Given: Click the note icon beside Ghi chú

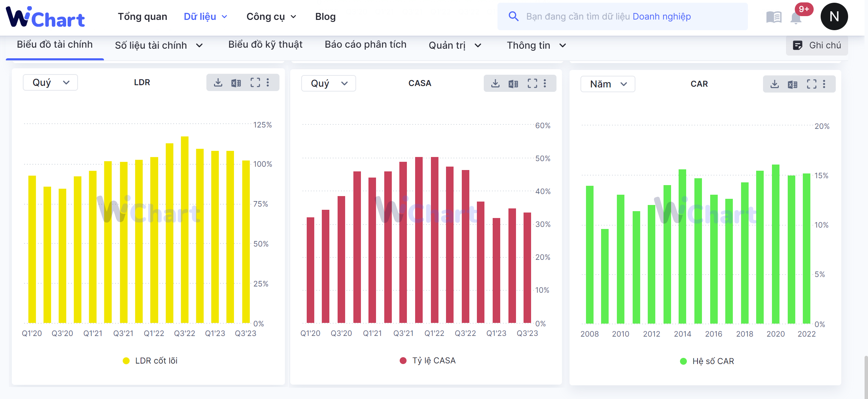Looking at the screenshot, I should (x=798, y=45).
